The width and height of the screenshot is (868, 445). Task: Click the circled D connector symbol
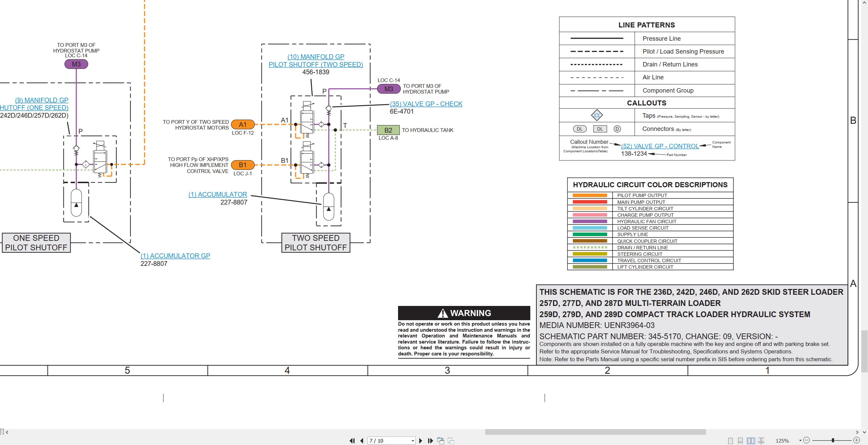point(617,129)
